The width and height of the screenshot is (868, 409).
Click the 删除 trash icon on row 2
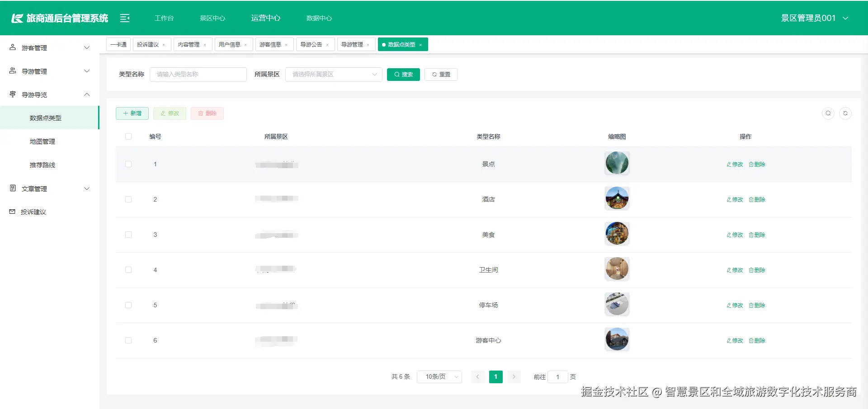tap(750, 199)
